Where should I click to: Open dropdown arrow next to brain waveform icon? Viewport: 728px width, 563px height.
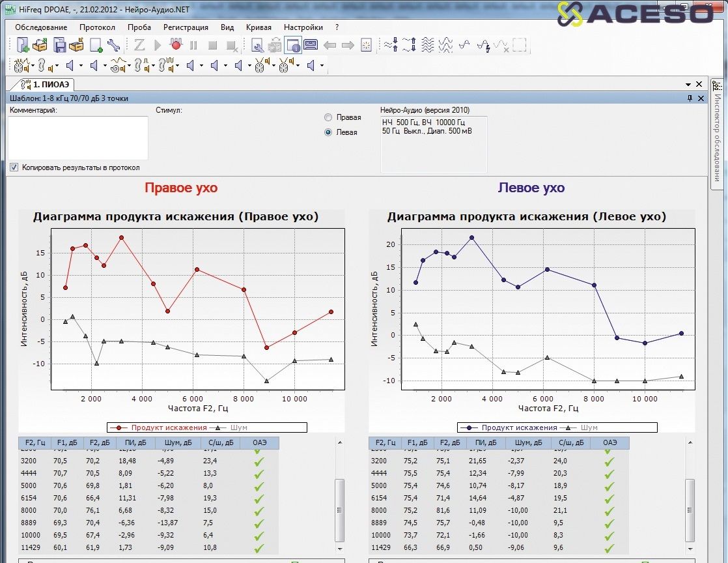[x=33, y=66]
